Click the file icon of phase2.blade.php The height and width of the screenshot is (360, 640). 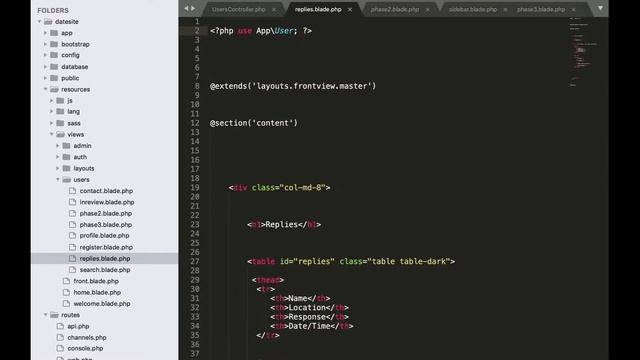(73, 213)
